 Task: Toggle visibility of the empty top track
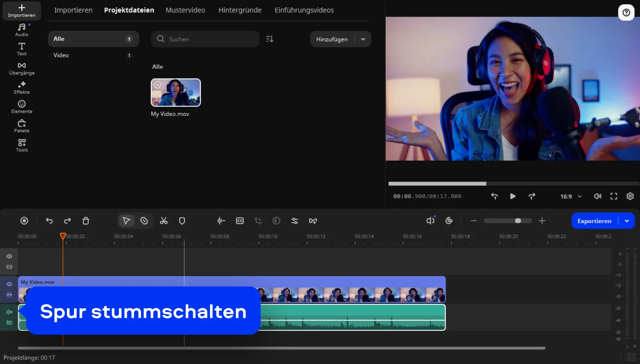[x=9, y=256]
